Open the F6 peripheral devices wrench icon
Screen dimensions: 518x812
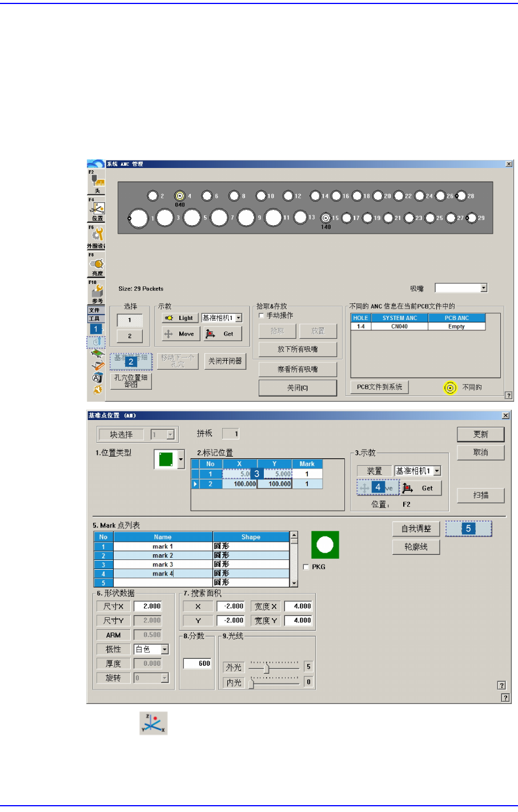click(97, 237)
